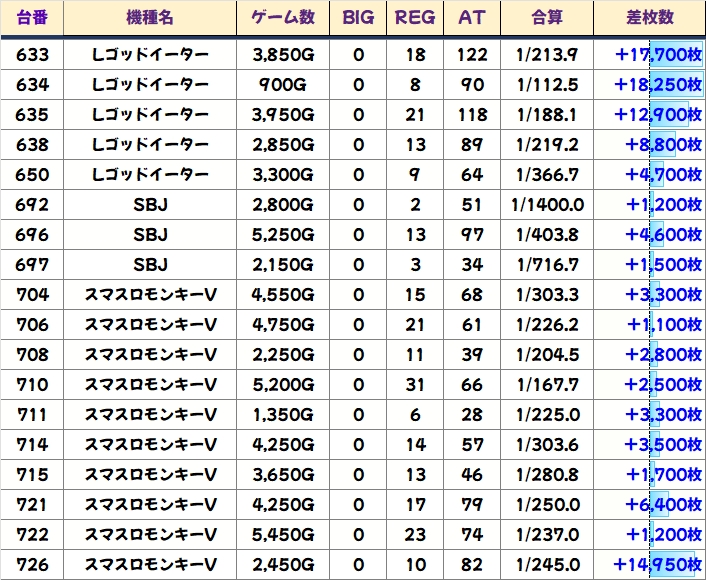Click the +2,500枚 difference value
The image size is (706, 580).
[663, 385]
